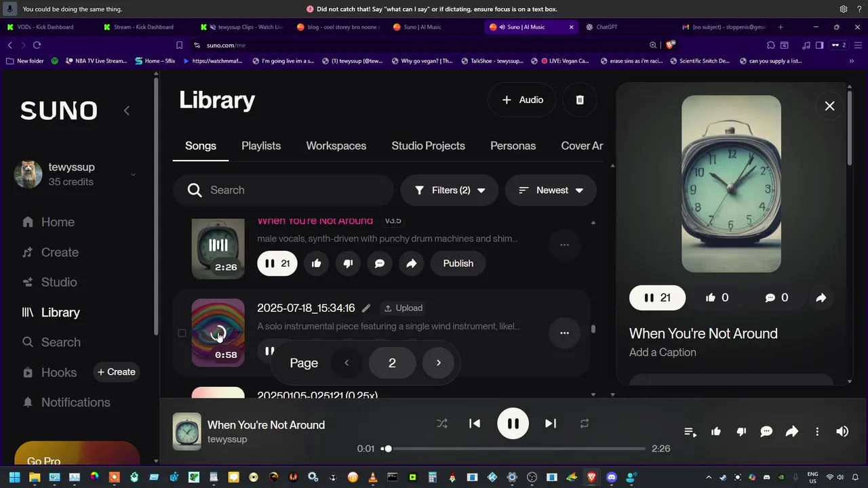The width and height of the screenshot is (868, 488).
Task: Open the Newest sort dropdown
Action: pos(551,190)
